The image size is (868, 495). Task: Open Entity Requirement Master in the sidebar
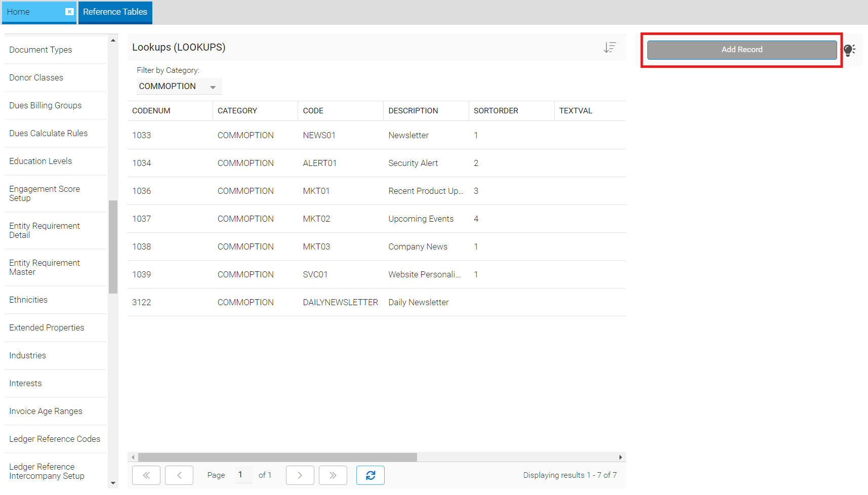(x=56, y=267)
